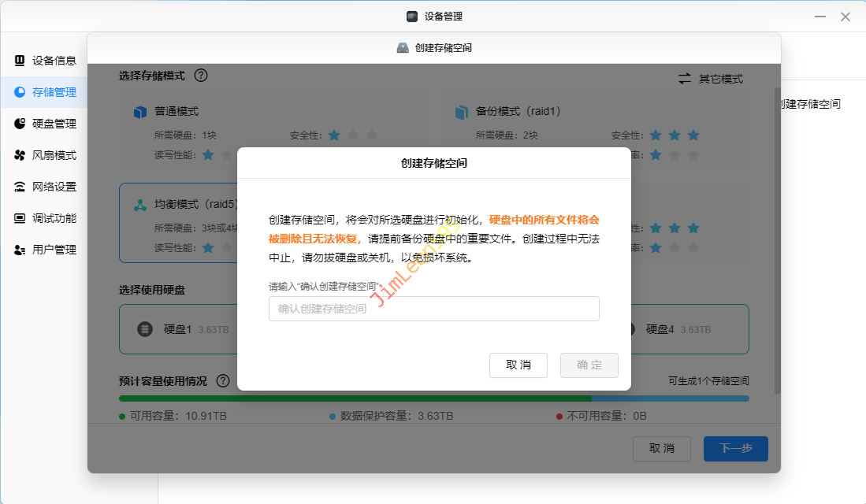Click 取消 next to 下一步
The height and width of the screenshot is (504, 866).
[x=661, y=449]
